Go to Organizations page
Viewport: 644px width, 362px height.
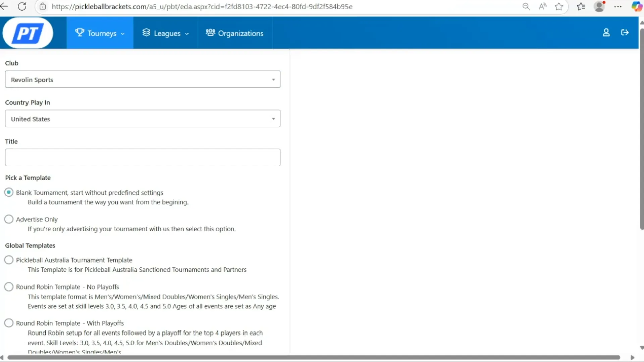[235, 33]
